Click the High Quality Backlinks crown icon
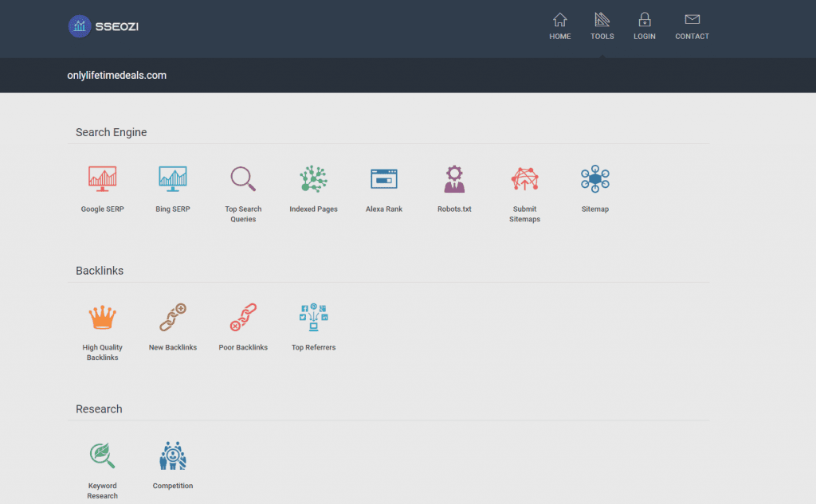Screen dimensions: 816x504 tap(102, 318)
